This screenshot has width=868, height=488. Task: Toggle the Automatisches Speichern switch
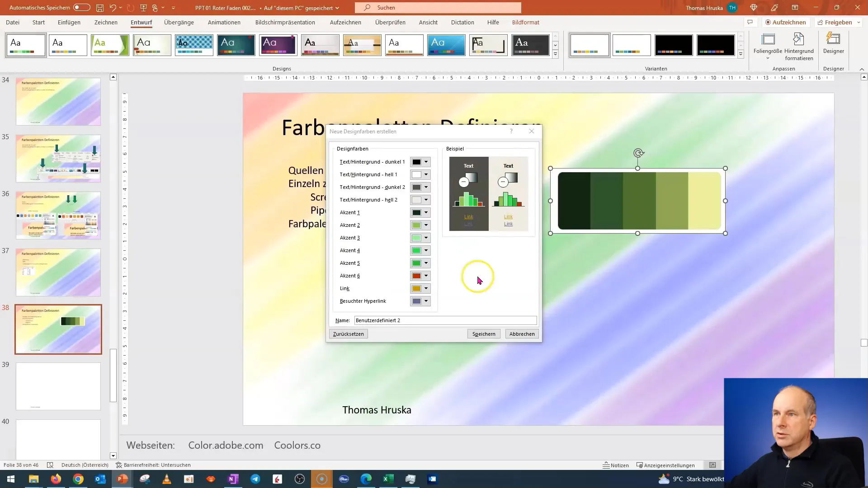81,8
